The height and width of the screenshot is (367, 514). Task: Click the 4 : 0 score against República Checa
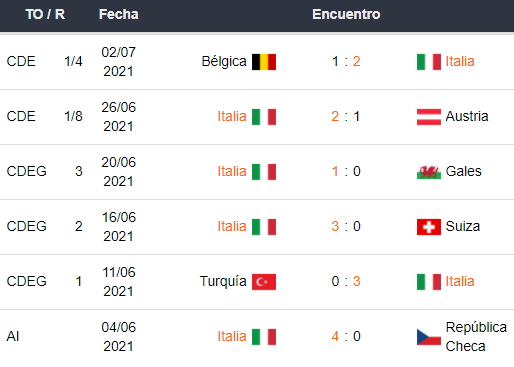click(x=346, y=336)
